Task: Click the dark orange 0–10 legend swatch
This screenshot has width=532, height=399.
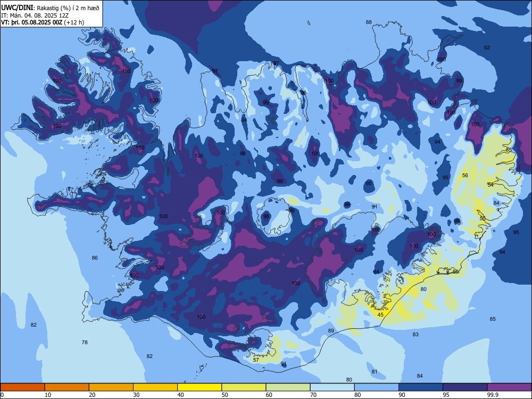Action: [x=22, y=387]
